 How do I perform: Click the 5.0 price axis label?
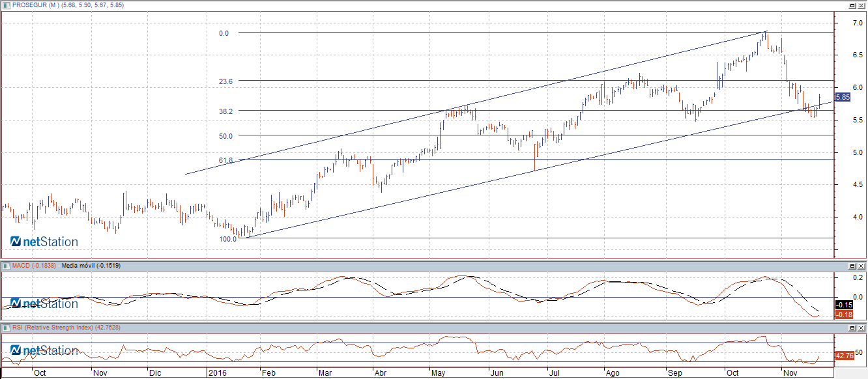click(858, 152)
